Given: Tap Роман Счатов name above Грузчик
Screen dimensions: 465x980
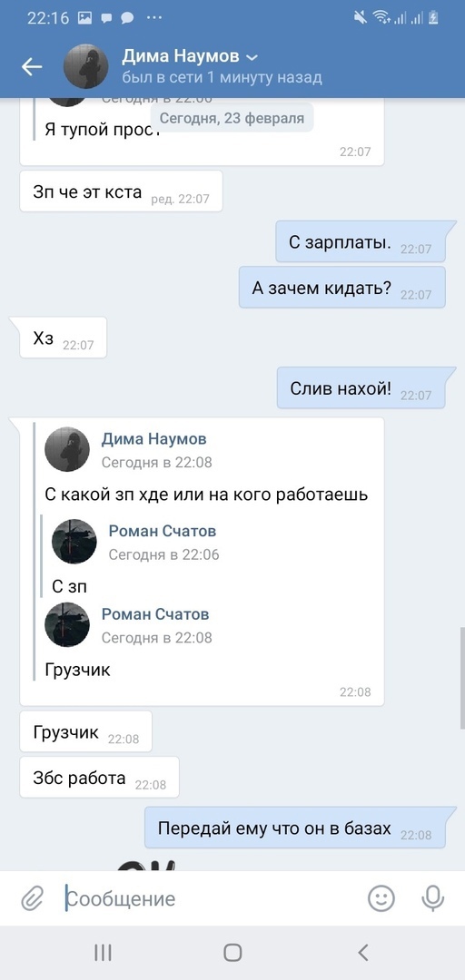Looking at the screenshot, I should (x=155, y=613).
